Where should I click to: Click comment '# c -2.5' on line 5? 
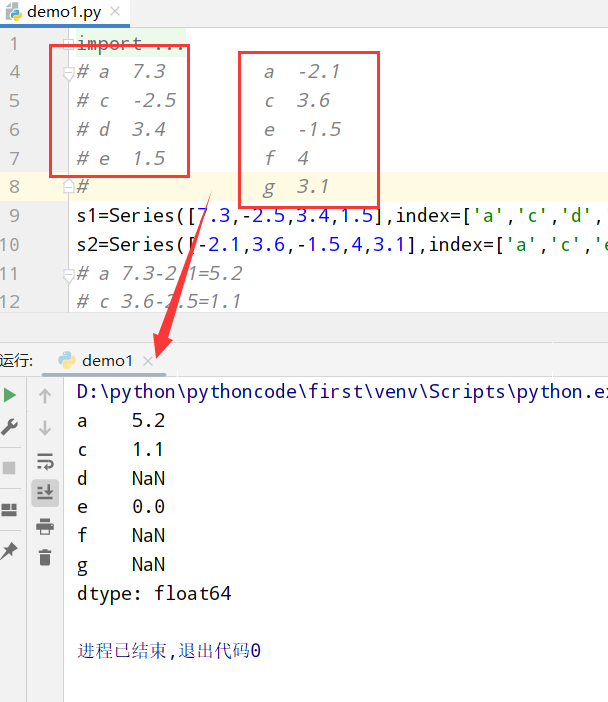pos(127,100)
